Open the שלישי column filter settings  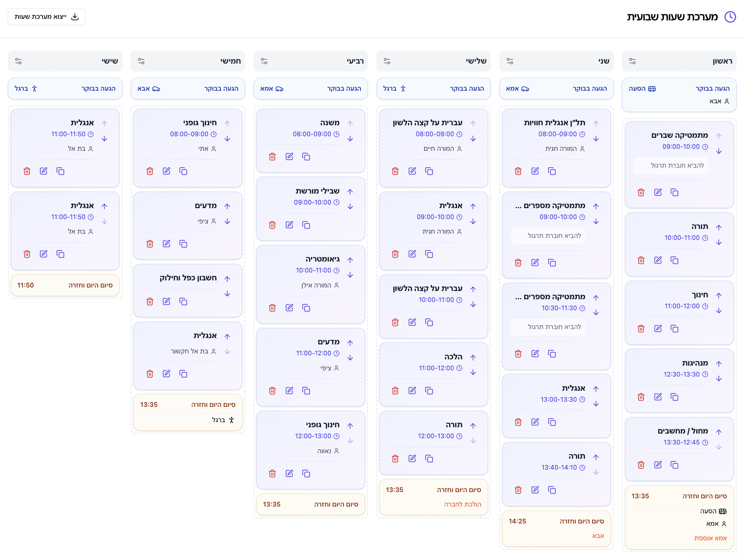click(x=387, y=61)
